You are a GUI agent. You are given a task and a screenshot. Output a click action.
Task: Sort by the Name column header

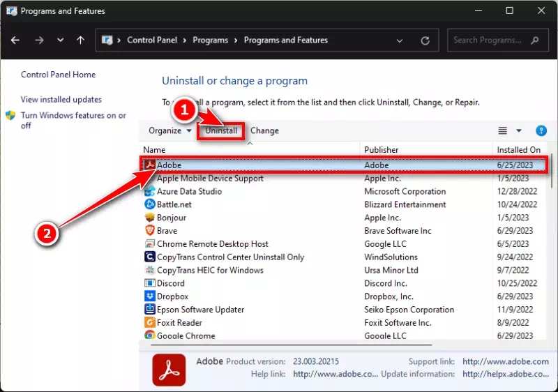click(x=154, y=150)
